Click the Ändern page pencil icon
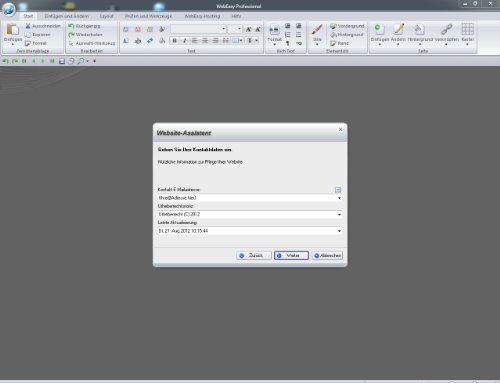 coord(398,29)
